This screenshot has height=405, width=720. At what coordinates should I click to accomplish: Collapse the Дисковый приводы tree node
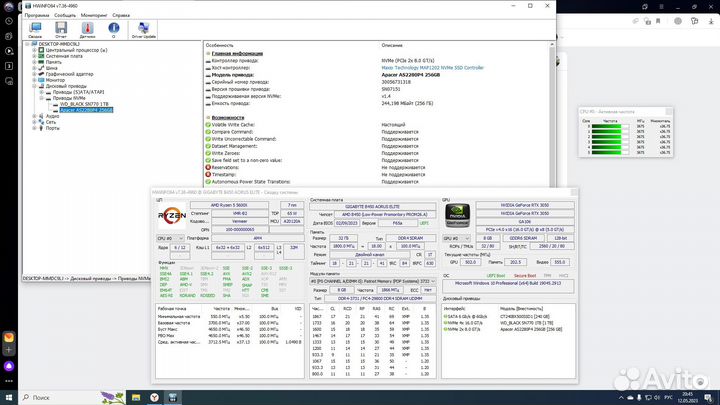point(34,86)
